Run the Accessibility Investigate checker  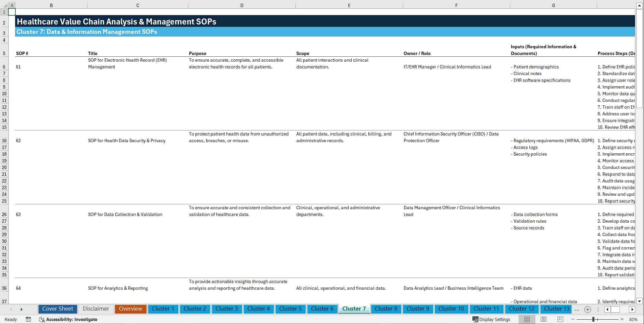68,319
